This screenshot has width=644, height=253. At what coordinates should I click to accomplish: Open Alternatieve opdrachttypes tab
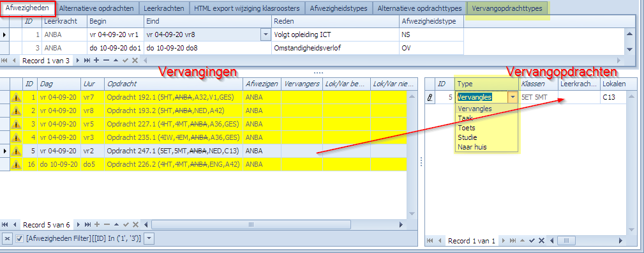tap(420, 8)
